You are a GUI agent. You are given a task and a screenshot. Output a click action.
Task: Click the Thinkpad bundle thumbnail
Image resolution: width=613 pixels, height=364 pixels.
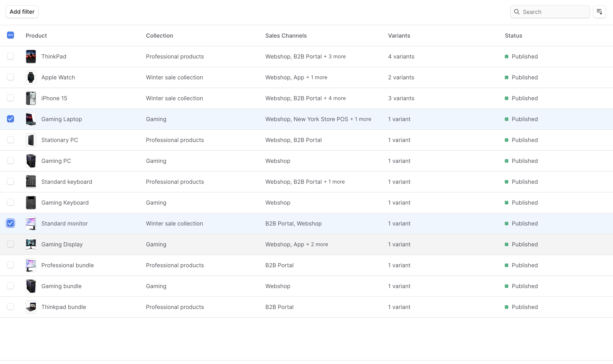31,307
